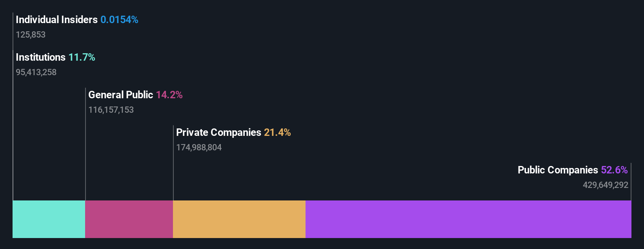Select the Individual Insiders label

[x=56, y=20]
